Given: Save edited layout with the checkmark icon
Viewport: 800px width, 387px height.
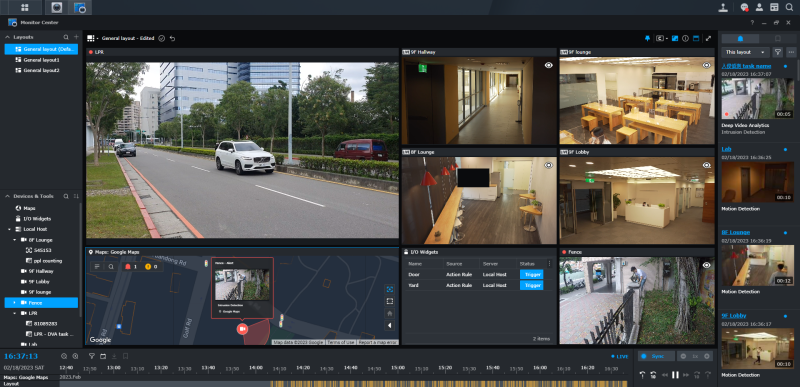Looking at the screenshot, I should (x=162, y=38).
